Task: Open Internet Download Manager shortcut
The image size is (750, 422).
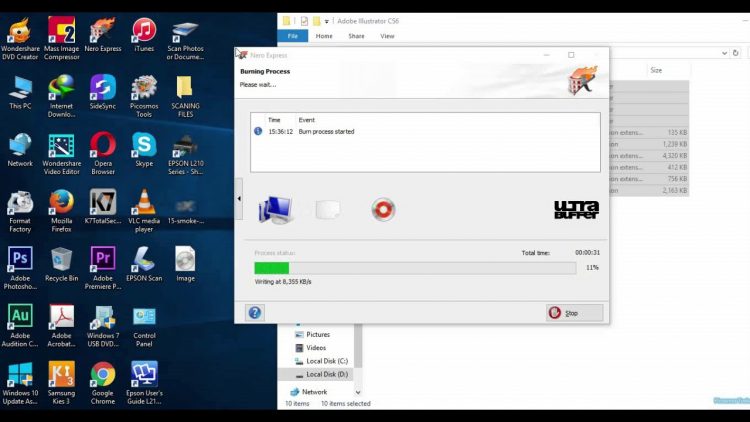Action: 61,97
